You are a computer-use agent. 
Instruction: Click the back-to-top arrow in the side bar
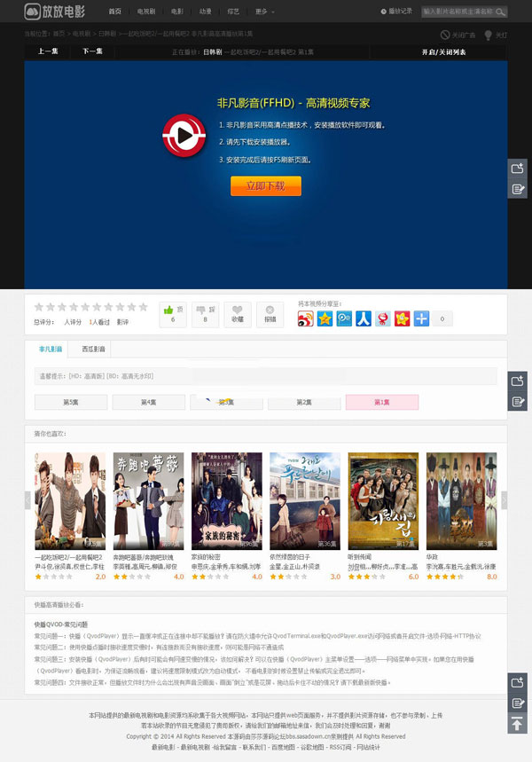click(x=518, y=724)
